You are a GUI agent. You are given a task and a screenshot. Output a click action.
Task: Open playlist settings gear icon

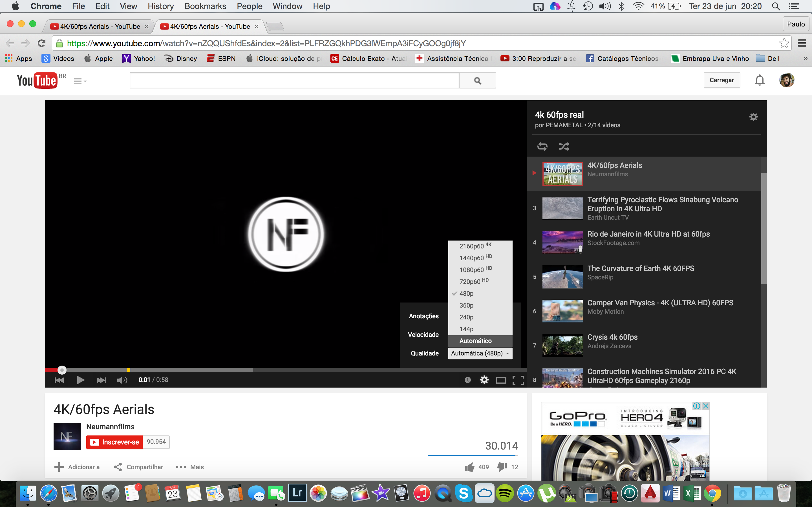(x=753, y=117)
